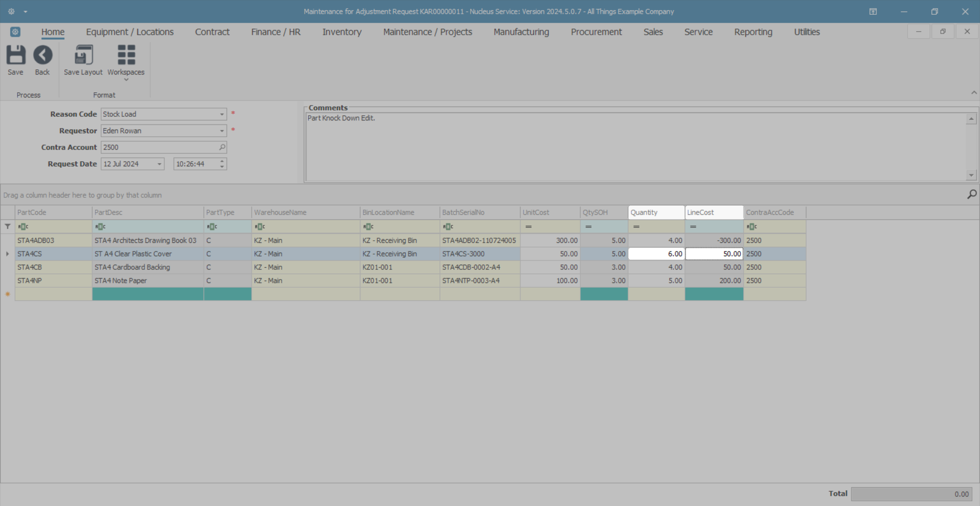Open the application gear menu in title bar
This screenshot has height=506, width=980.
point(11,11)
